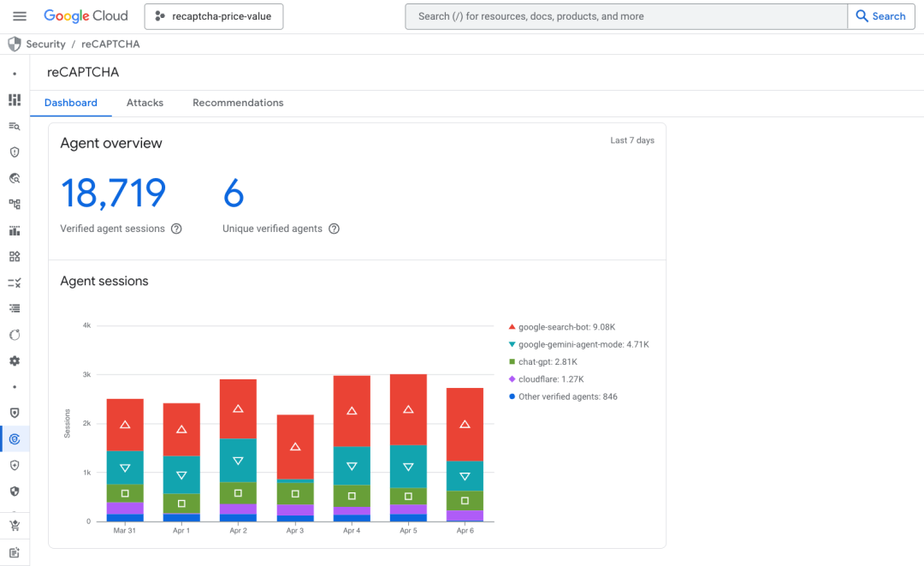924x566 pixels.
Task: Open the main navigation hamburger menu
Action: (x=20, y=16)
